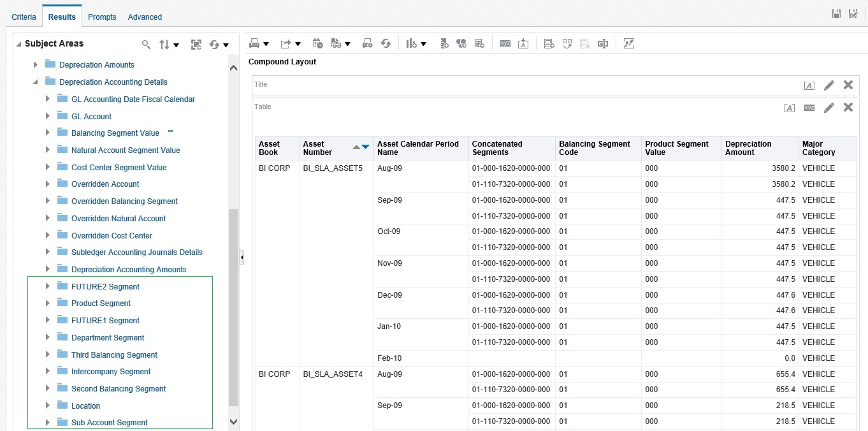Collapse the Depreciation Accounting Details folder
868x431 pixels.
coord(35,82)
